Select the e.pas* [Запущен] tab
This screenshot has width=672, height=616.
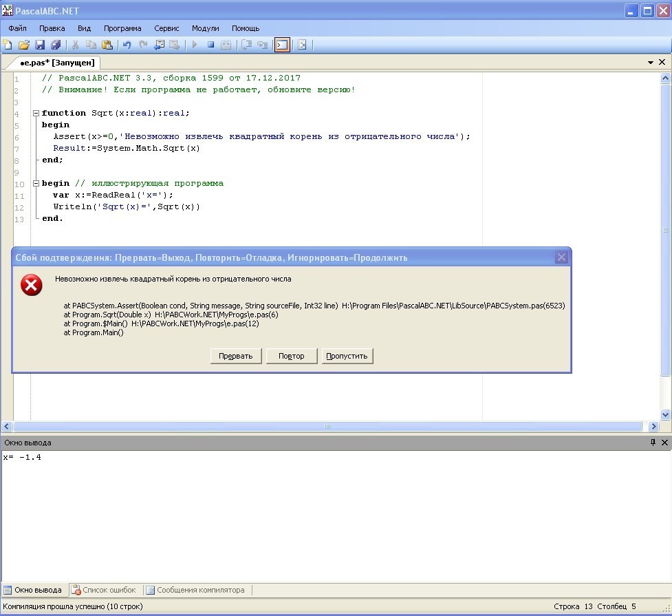[57, 63]
